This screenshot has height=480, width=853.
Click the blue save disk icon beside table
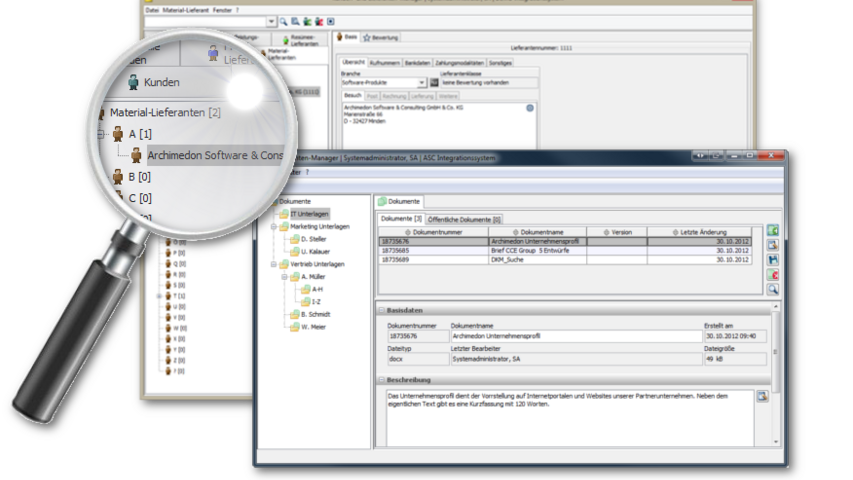(772, 260)
